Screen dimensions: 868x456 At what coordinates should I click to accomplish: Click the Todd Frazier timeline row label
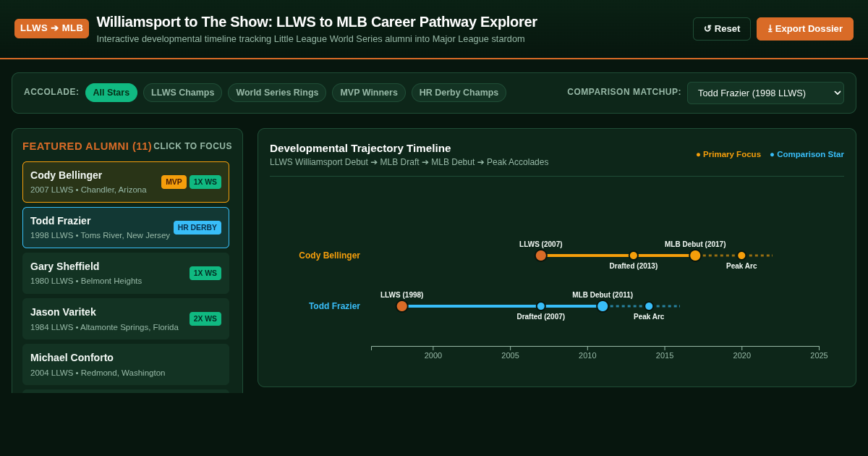point(334,306)
